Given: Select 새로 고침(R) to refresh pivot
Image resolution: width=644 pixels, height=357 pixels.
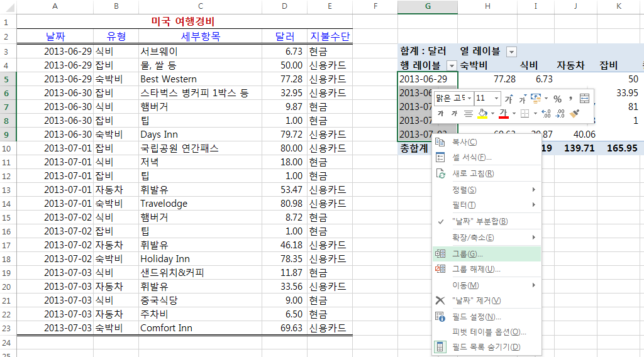Looking at the screenshot, I should click(487, 173).
